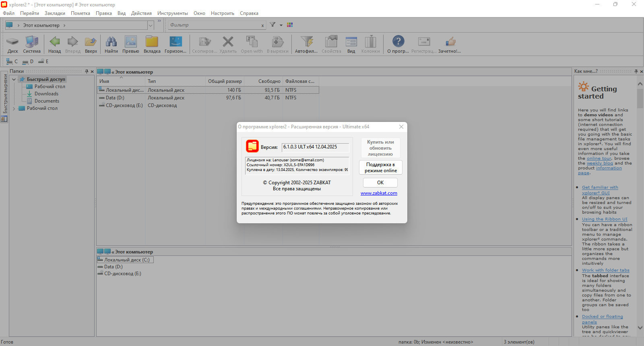Open the Закладки menu

pos(55,13)
